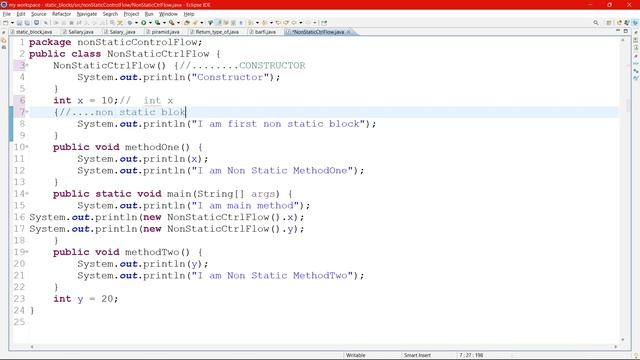Open the Help menu
The height and width of the screenshot is (360, 640).
[x=189, y=14]
